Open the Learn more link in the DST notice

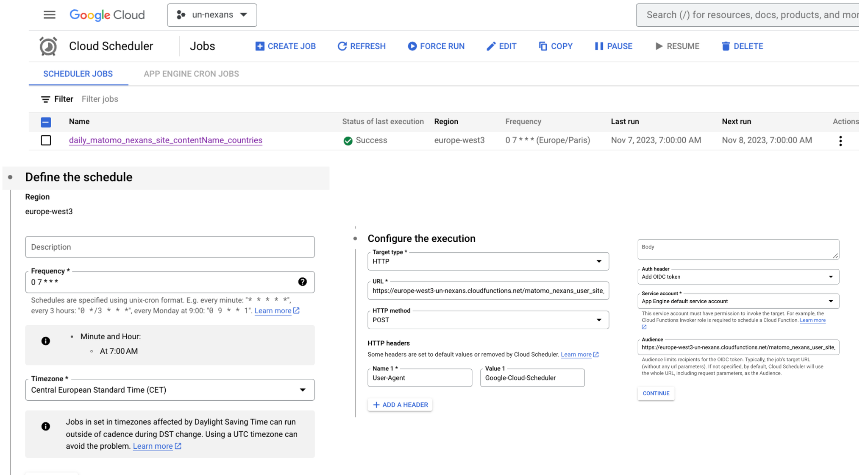click(x=153, y=446)
